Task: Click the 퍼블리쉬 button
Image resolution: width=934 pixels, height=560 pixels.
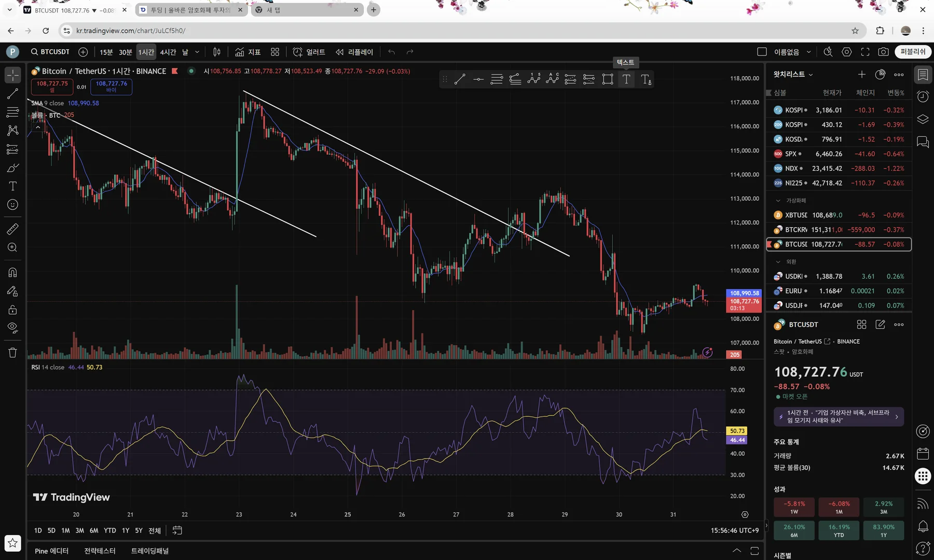Action: point(913,52)
